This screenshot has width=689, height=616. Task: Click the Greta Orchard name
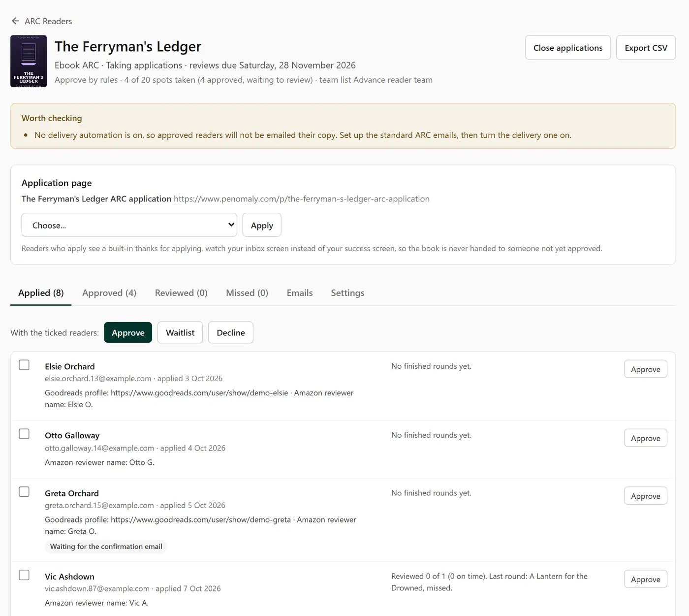pyautogui.click(x=72, y=493)
